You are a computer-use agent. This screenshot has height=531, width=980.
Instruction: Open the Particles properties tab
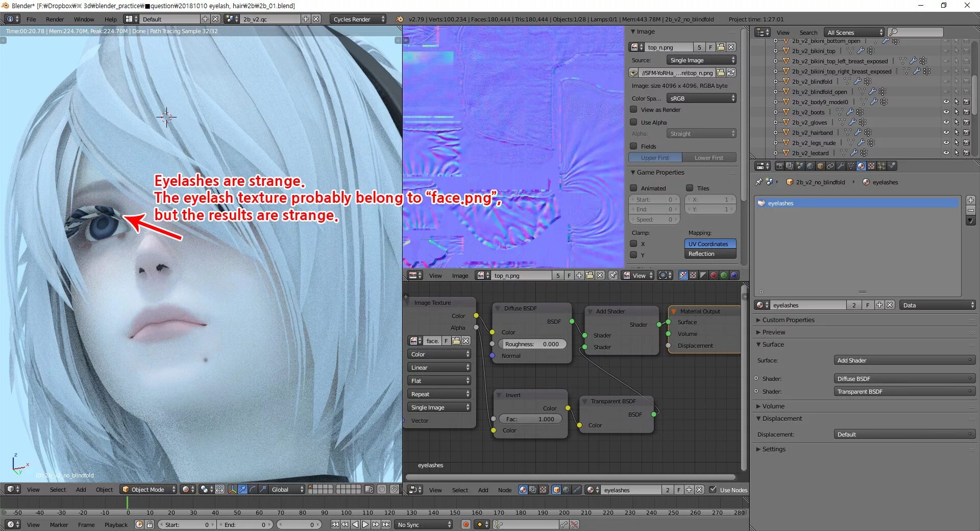click(881, 166)
